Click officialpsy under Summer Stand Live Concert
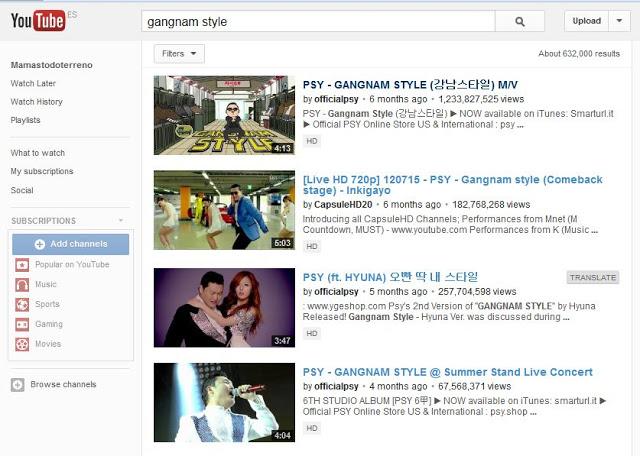Image resolution: width=640 pixels, height=456 pixels. click(x=336, y=386)
